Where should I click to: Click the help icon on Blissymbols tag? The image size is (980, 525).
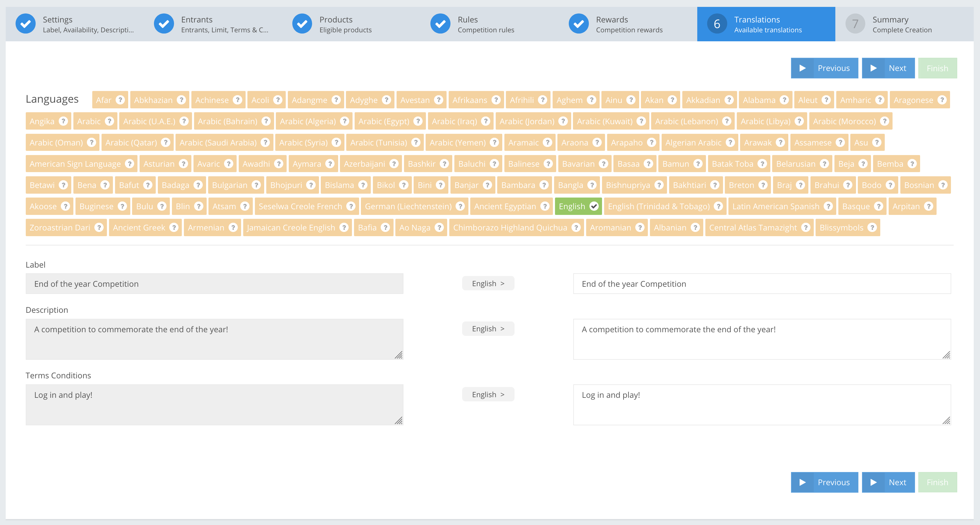872,228
